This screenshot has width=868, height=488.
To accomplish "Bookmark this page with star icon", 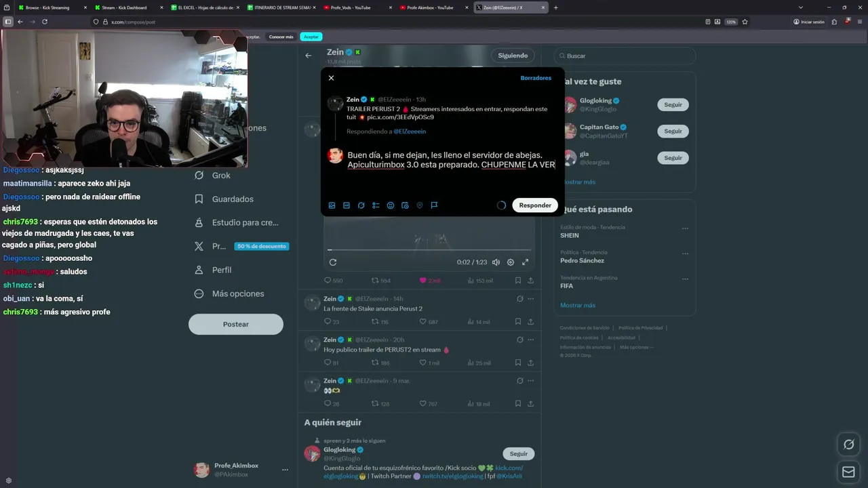I will click(x=745, y=22).
